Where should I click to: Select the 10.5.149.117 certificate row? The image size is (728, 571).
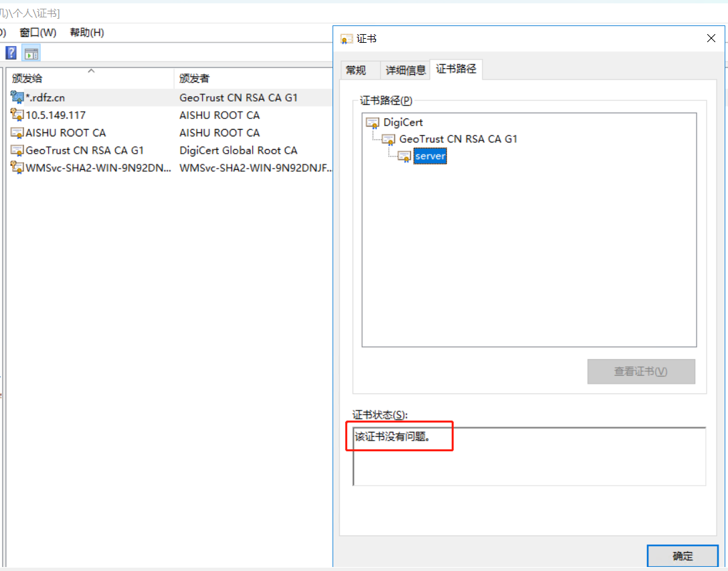click(x=170, y=115)
